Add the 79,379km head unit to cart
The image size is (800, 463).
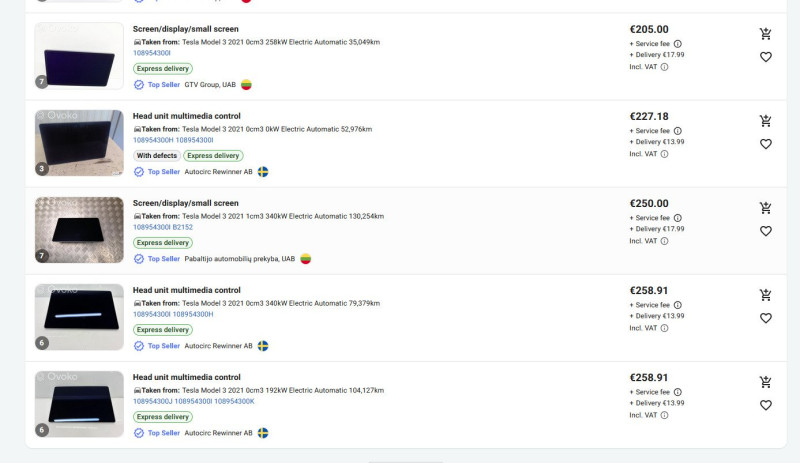point(765,295)
